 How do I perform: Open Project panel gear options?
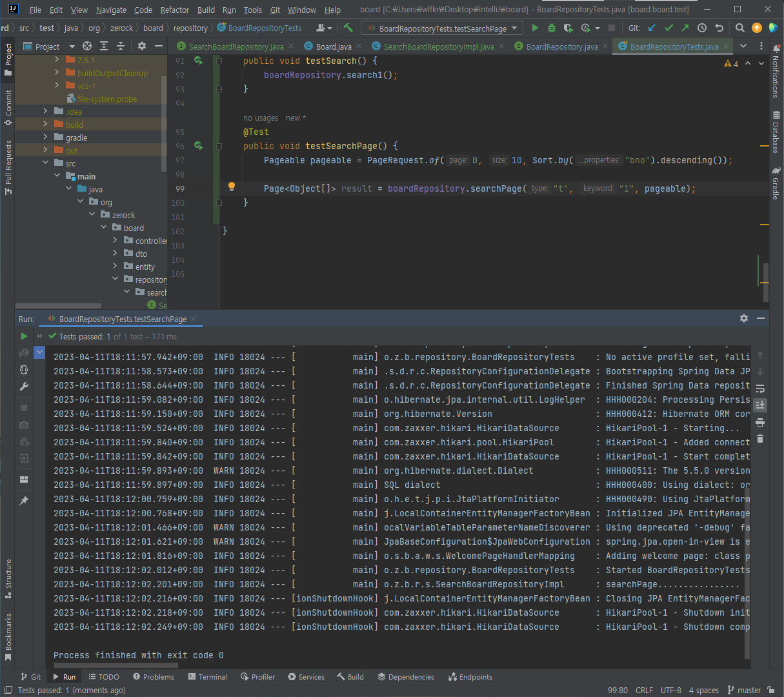pyautogui.click(x=142, y=46)
